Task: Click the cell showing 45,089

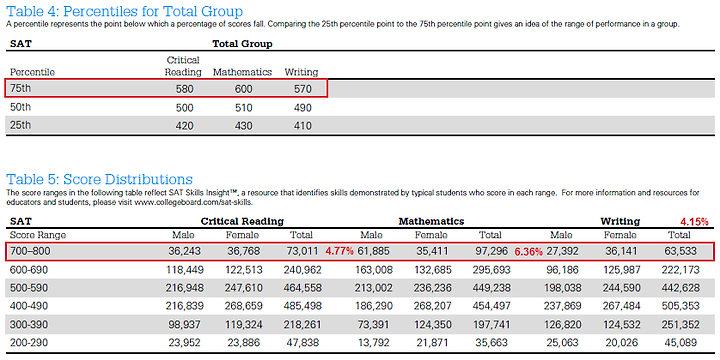Action: 681,343
